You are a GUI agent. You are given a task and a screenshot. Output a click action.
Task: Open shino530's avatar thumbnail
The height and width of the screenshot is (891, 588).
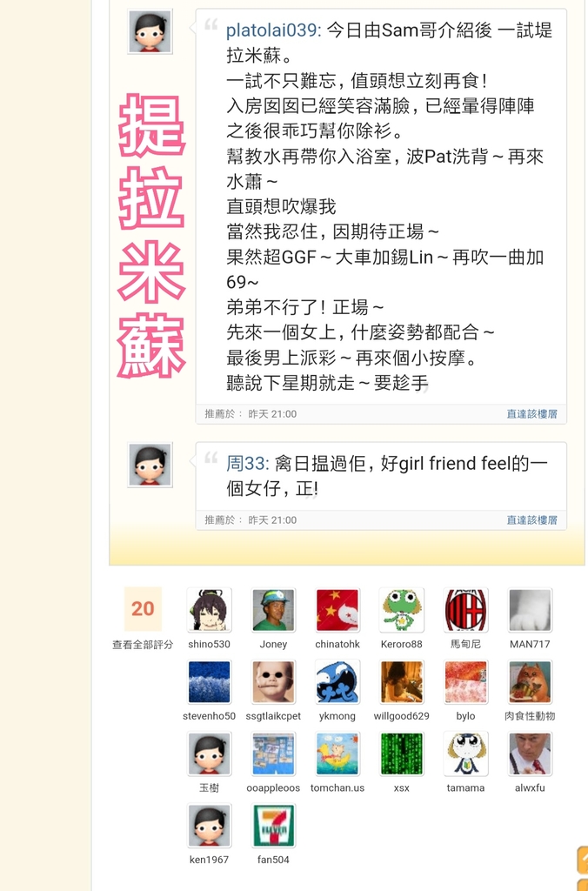[x=209, y=610]
